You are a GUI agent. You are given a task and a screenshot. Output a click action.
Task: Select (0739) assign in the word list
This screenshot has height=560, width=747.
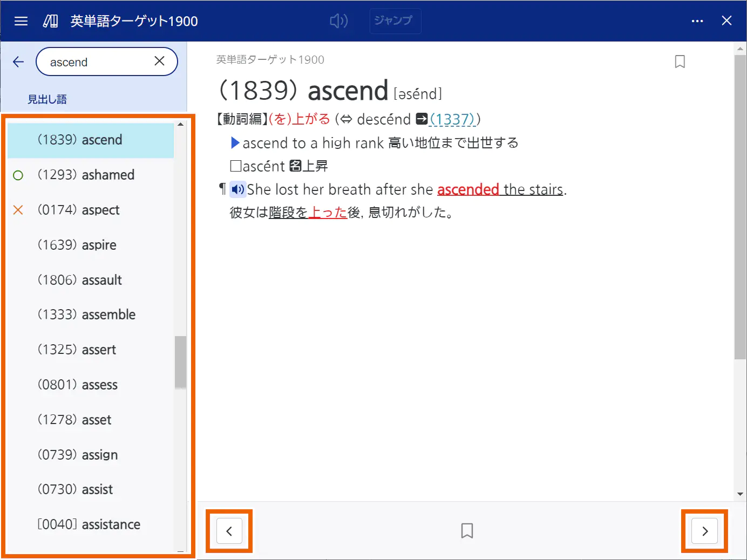coord(91,455)
